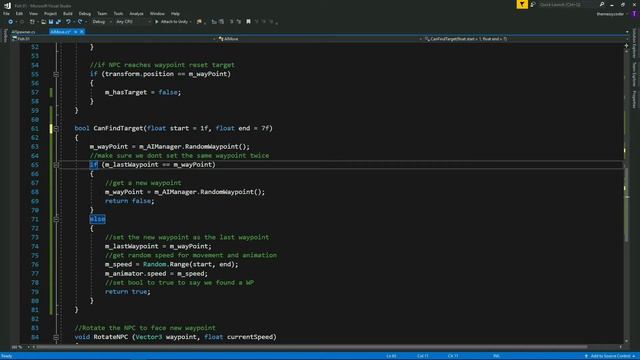This screenshot has width=640, height=360.
Task: Click the Quick Launch magnifier icon
Action: point(602,4)
